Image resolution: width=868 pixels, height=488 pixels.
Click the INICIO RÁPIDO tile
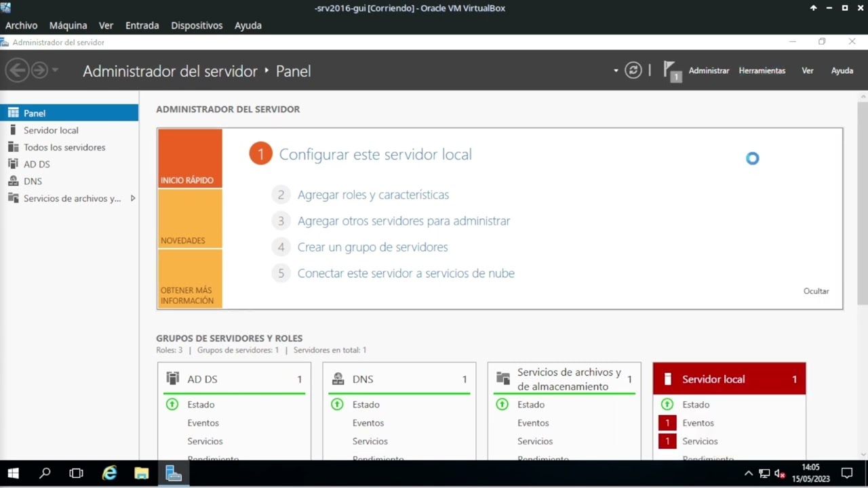click(x=190, y=158)
